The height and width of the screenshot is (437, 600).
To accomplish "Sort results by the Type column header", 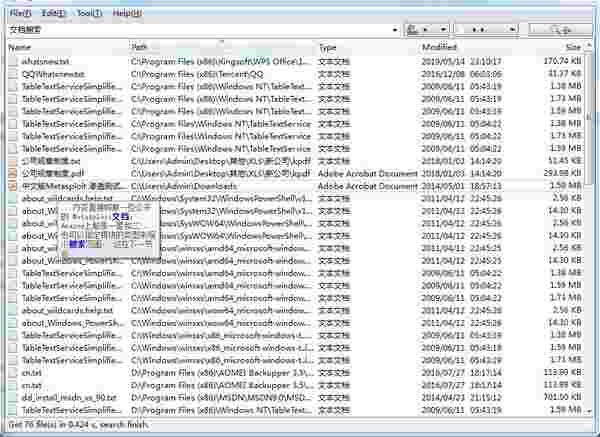I will point(368,47).
